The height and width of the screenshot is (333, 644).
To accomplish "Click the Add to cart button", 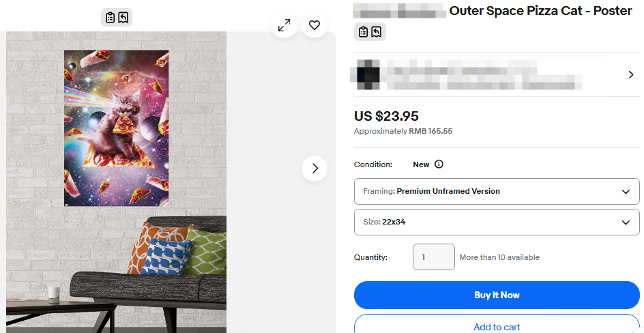I will coord(497,324).
